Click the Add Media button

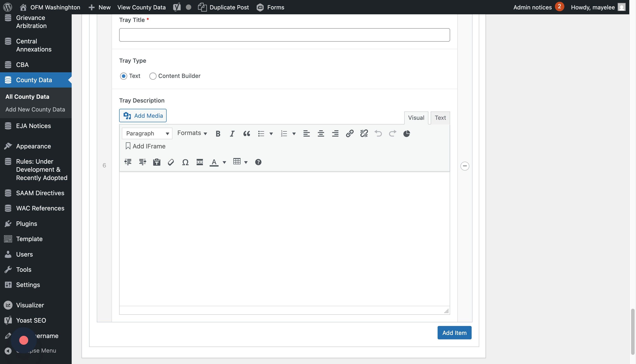(143, 116)
